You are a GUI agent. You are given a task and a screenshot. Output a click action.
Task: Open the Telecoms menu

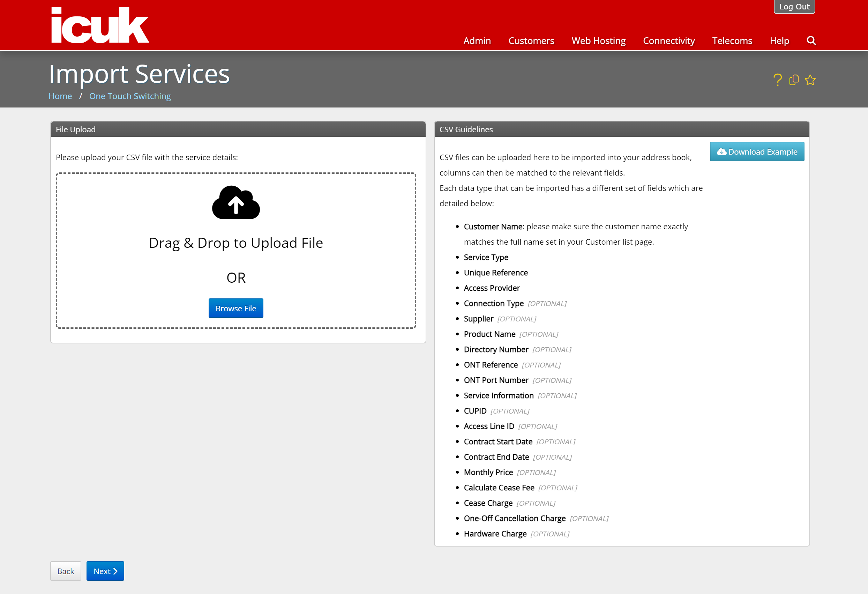tap(732, 40)
